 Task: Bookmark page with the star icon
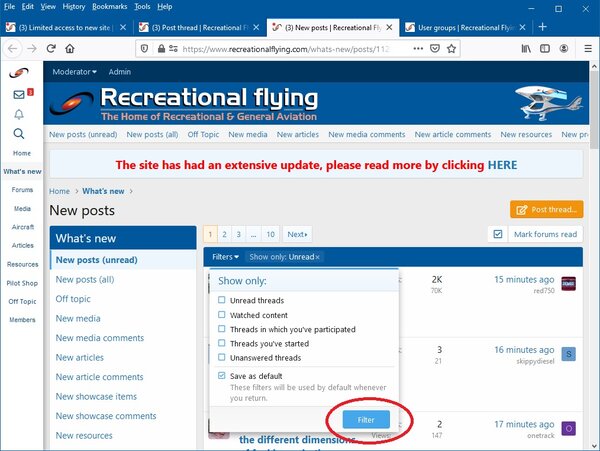coord(451,48)
